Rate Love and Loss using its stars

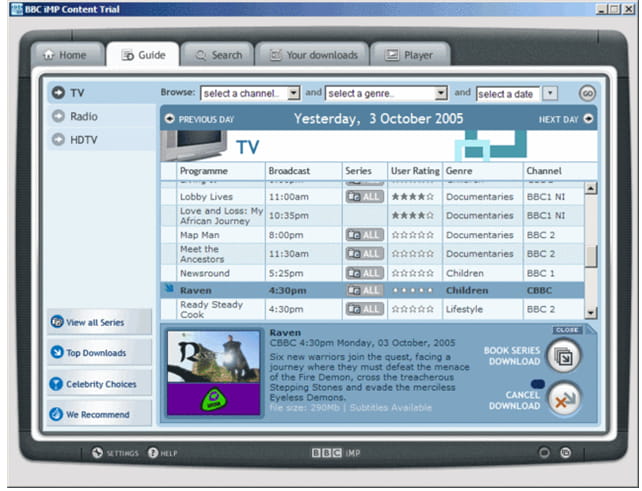pos(412,215)
